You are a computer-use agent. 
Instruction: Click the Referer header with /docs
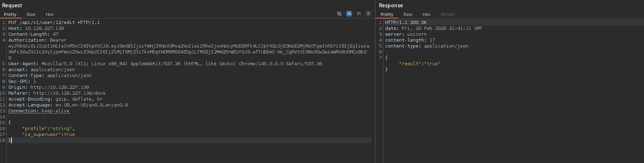coord(57,93)
